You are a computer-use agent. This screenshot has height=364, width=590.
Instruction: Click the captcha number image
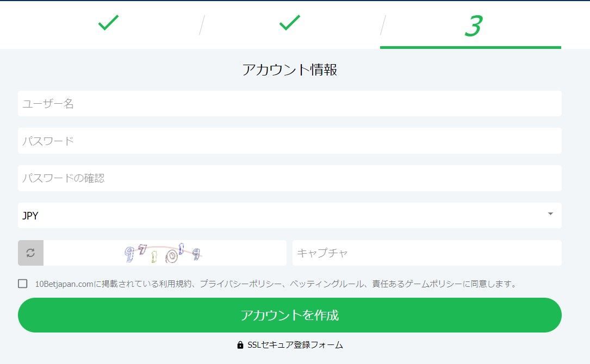pyautogui.click(x=163, y=253)
